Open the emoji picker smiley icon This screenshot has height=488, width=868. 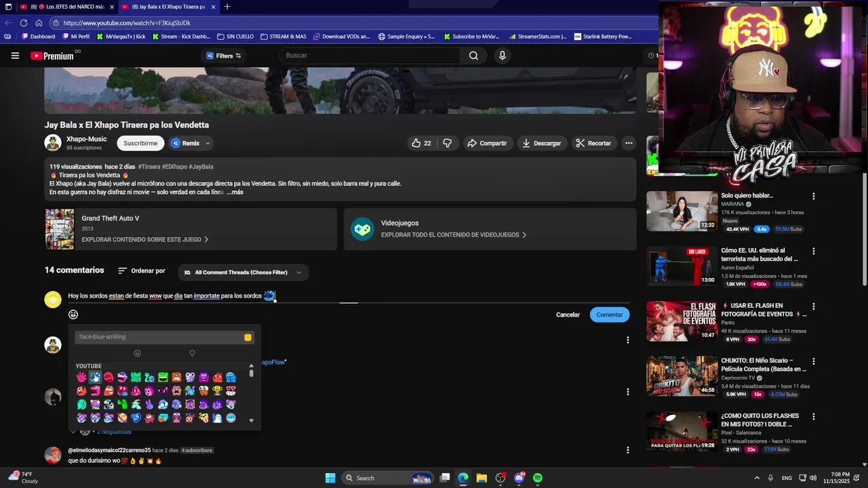(x=73, y=314)
